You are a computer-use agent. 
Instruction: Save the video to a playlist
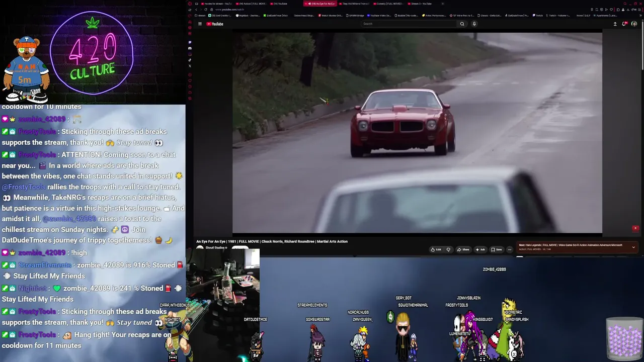(497, 249)
